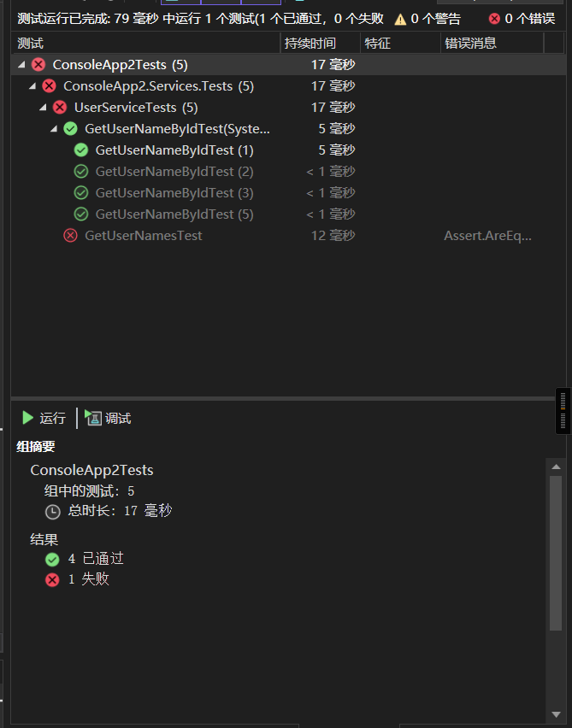This screenshot has width=572, height=728.
Task: Click the failed icon of GetUserNamesTest
Action: tap(70, 235)
